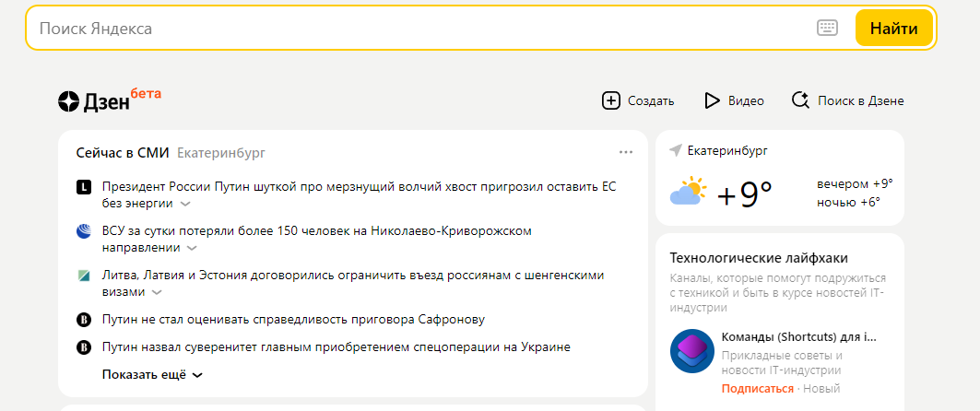Viewport: 980px width, 411px height.
Task: Open the three-dot menu of news block
Action: pyautogui.click(x=626, y=152)
